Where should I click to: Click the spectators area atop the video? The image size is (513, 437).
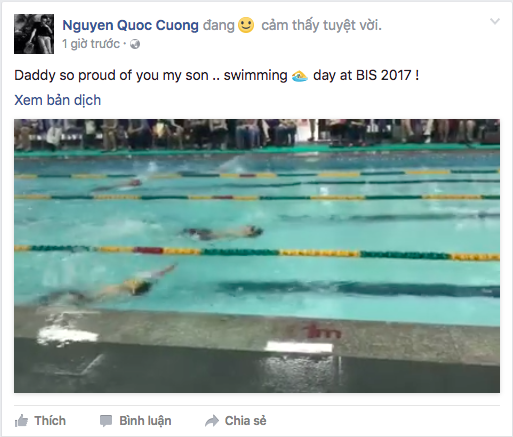point(257,133)
